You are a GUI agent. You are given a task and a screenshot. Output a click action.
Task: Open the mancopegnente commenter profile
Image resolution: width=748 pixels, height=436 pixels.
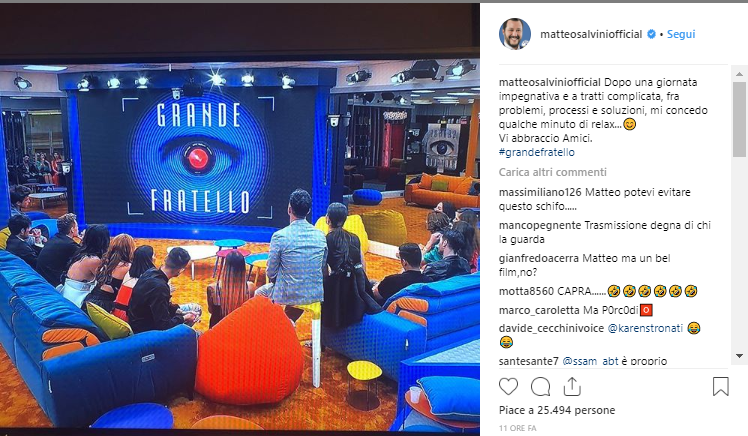tap(540, 225)
